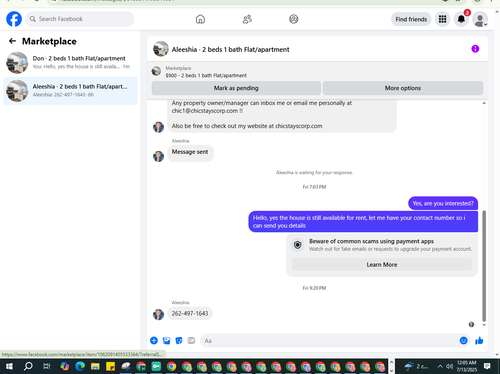Click the seen-status avatar below messages
Image resolution: width=500 pixels, height=374 pixels.
[x=471, y=324]
